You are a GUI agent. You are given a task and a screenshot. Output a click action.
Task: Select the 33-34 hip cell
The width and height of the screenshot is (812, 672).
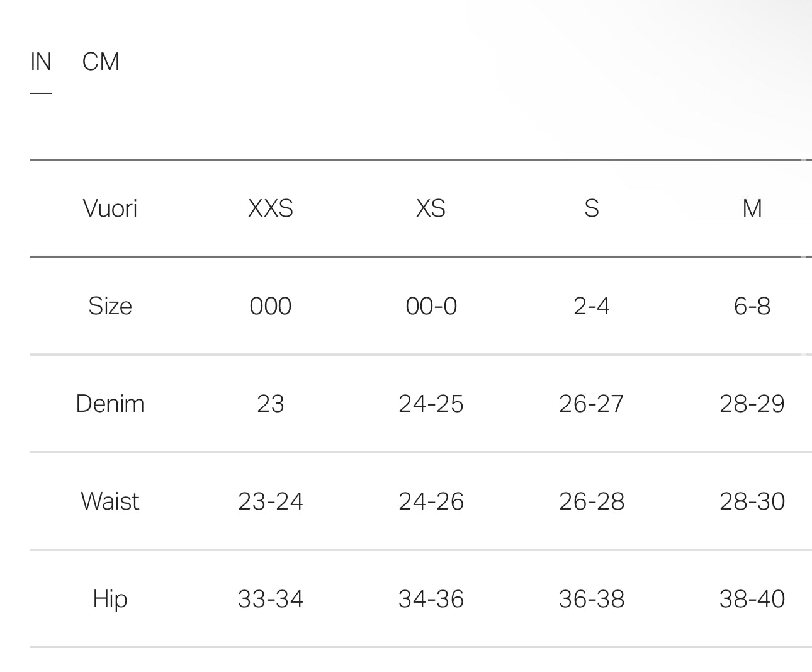pyautogui.click(x=271, y=599)
